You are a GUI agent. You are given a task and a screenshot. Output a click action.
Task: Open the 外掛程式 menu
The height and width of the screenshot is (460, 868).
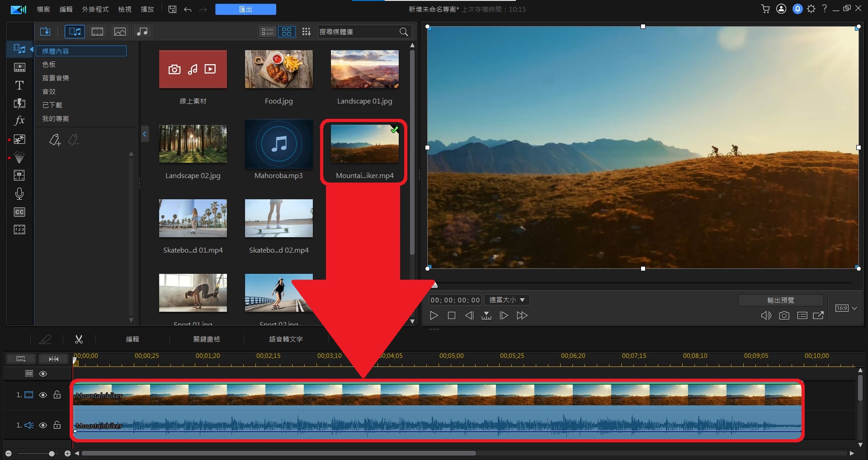(x=95, y=9)
